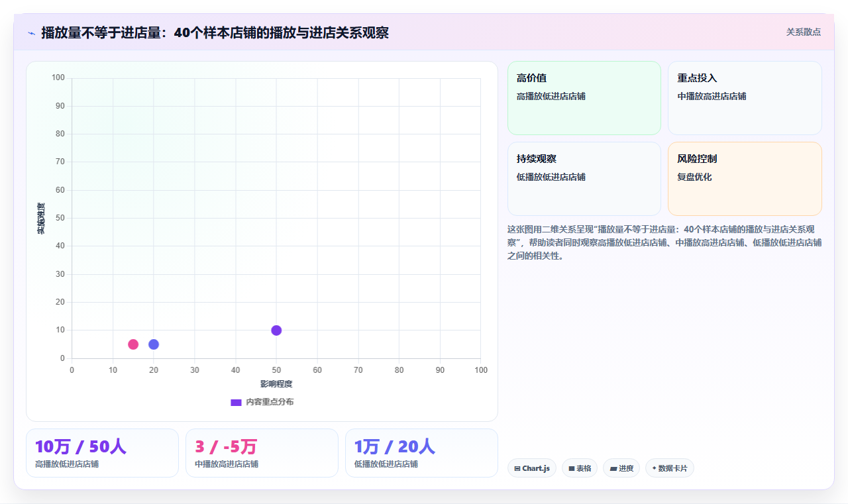Click 中播放高进店店铺 caption under 3 / -5万
The width and height of the screenshot is (848, 504).
(x=227, y=464)
